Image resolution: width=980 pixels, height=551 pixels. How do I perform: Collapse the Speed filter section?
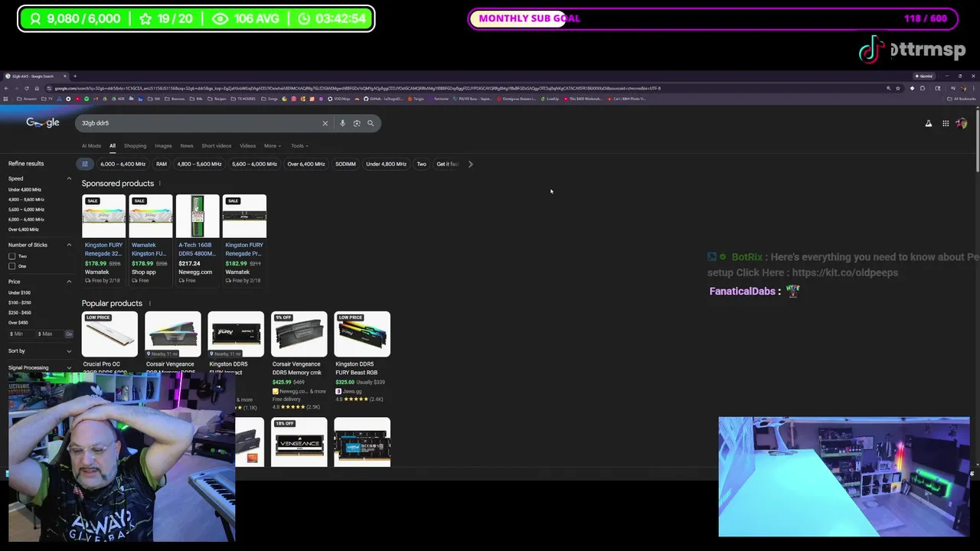coord(69,179)
